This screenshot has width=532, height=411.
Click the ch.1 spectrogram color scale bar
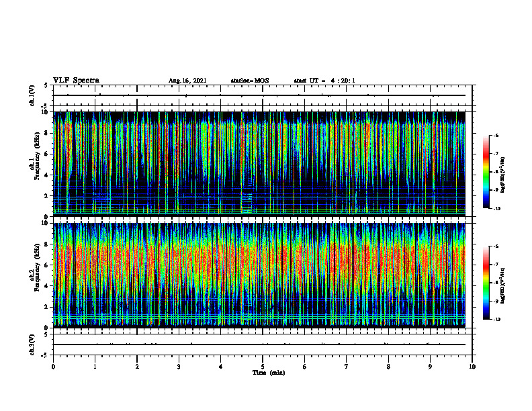coord(486,172)
